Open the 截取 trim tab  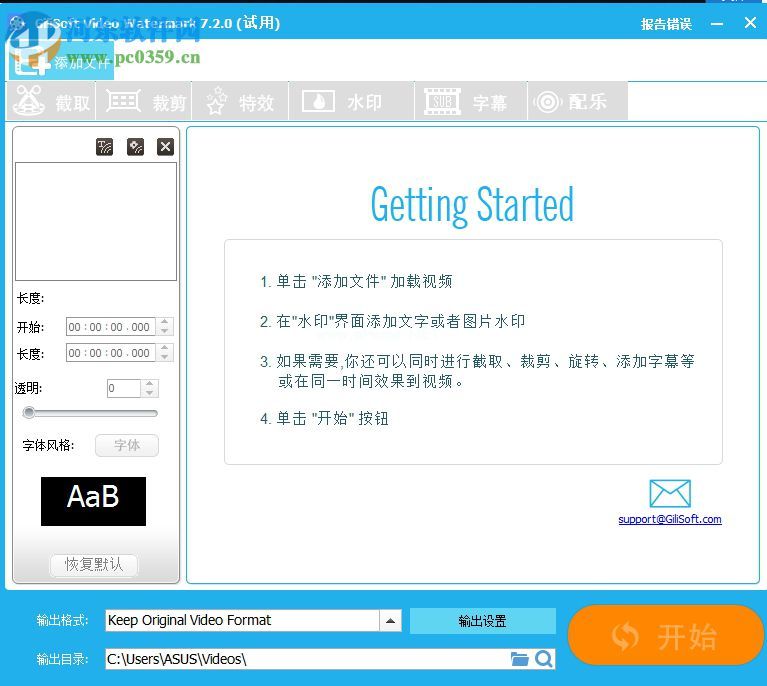[51, 102]
